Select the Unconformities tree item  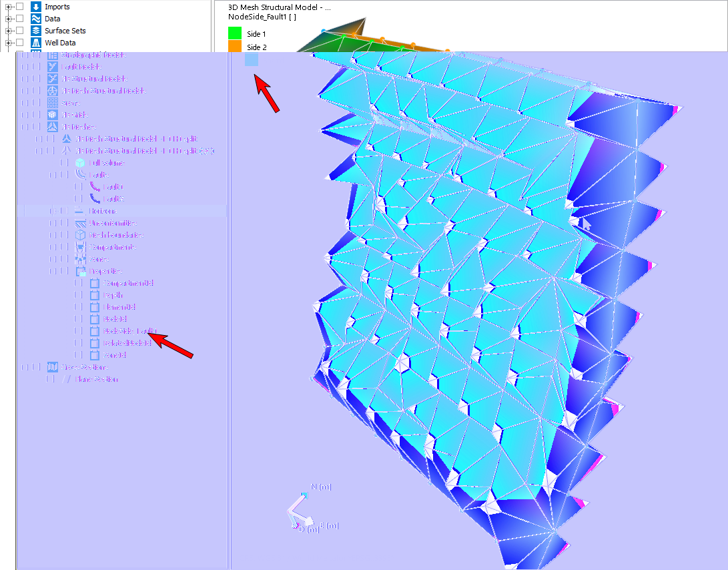113,223
